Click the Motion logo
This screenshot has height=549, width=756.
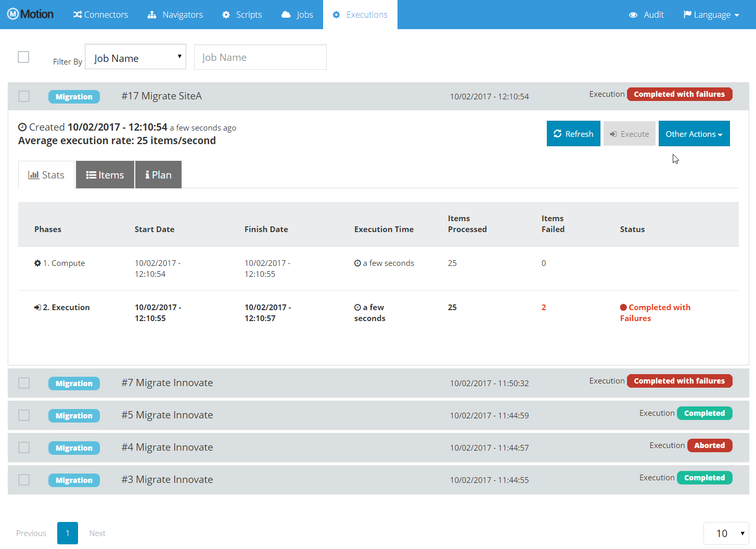pyautogui.click(x=30, y=14)
